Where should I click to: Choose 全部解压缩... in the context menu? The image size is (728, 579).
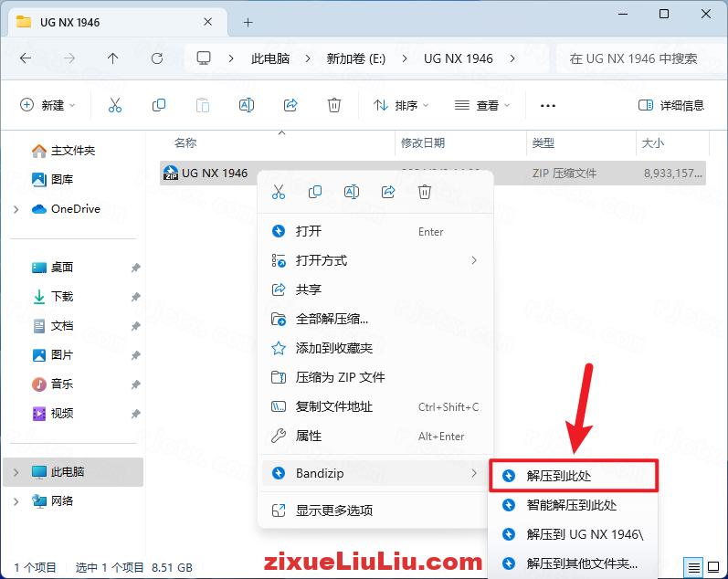[375, 319]
